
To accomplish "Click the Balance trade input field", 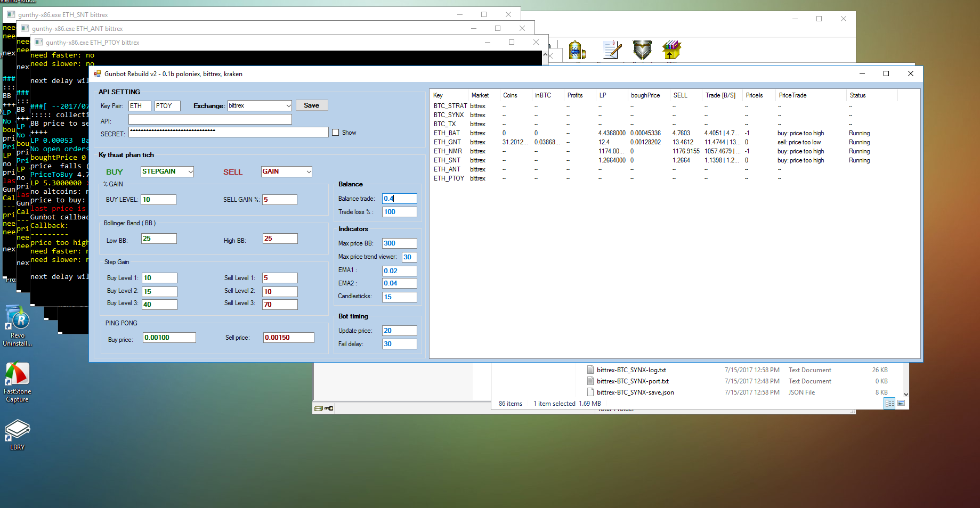I will [399, 199].
